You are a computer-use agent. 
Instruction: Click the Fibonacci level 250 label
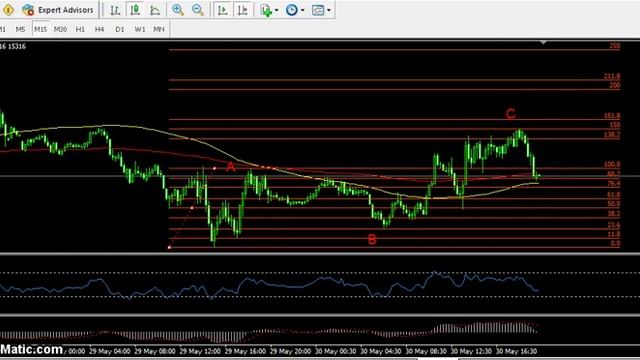(615, 46)
